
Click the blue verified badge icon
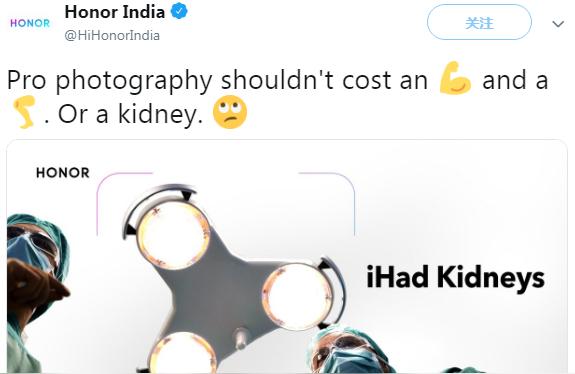[x=179, y=11]
